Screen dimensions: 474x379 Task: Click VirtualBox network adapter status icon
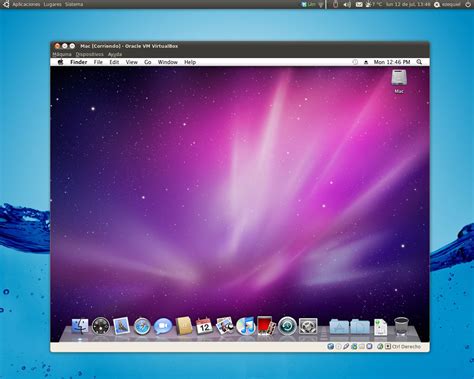pyautogui.click(x=354, y=347)
